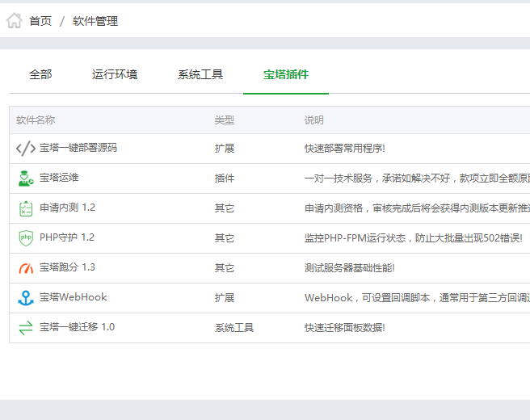Viewport: 530px width, 420px height.
Task: Click 插件 type in 宝塔运维 row
Action: pyautogui.click(x=225, y=178)
